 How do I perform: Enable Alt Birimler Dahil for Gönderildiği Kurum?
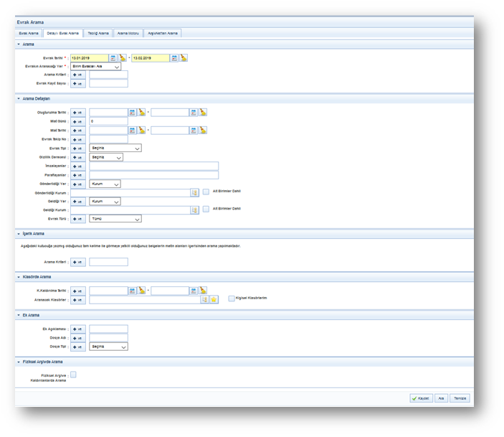point(206,192)
